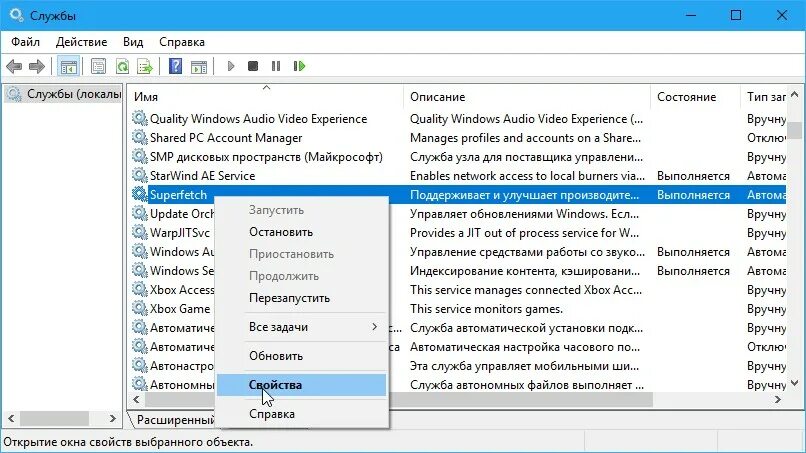Click gear icon of Xbox Game row
The height and width of the screenshot is (453, 806).
(x=139, y=309)
